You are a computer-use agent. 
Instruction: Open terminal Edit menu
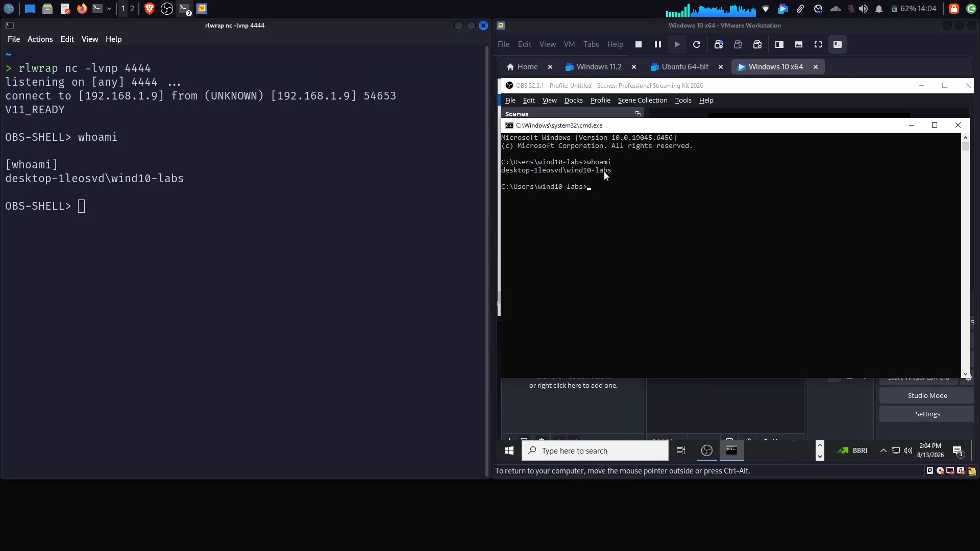pyautogui.click(x=67, y=39)
